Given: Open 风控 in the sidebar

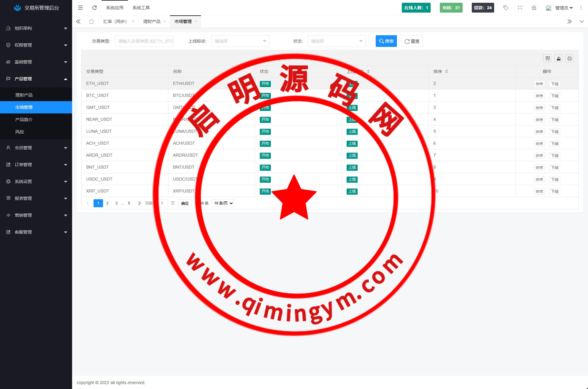Looking at the screenshot, I should point(20,132).
